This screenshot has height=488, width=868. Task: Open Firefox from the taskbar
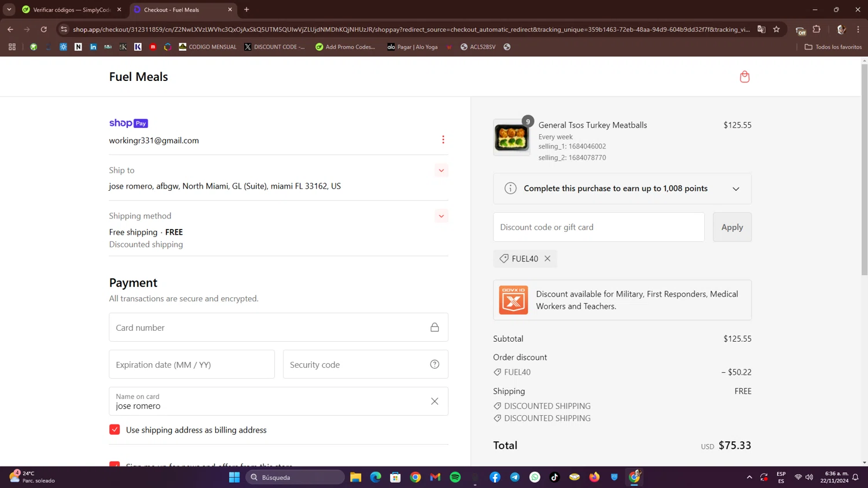click(x=594, y=477)
